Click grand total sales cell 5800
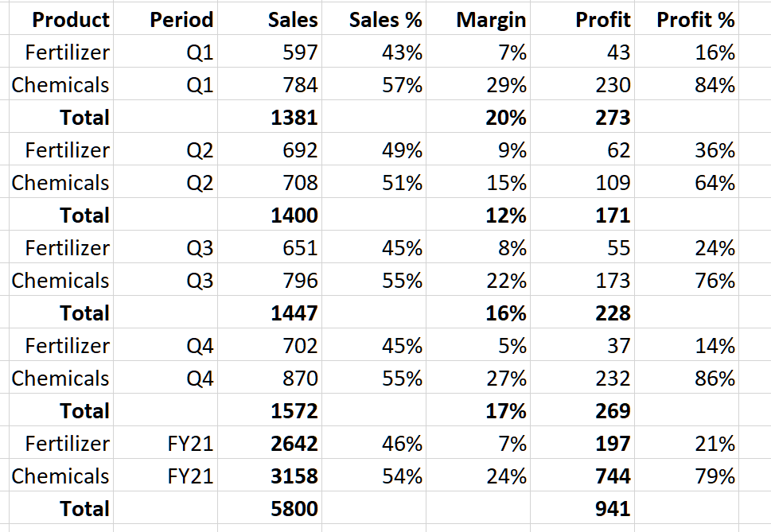 point(294,509)
